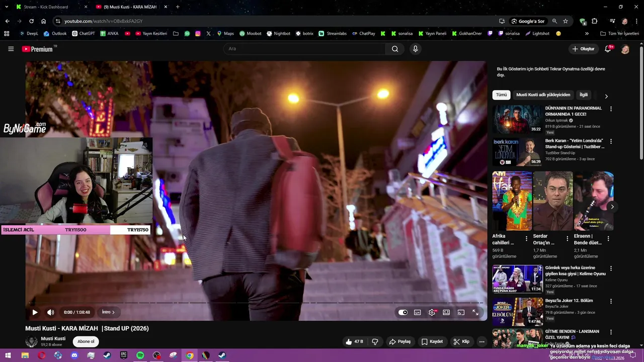Save the video with Kaydet button
The image size is (644, 362).
click(432, 342)
